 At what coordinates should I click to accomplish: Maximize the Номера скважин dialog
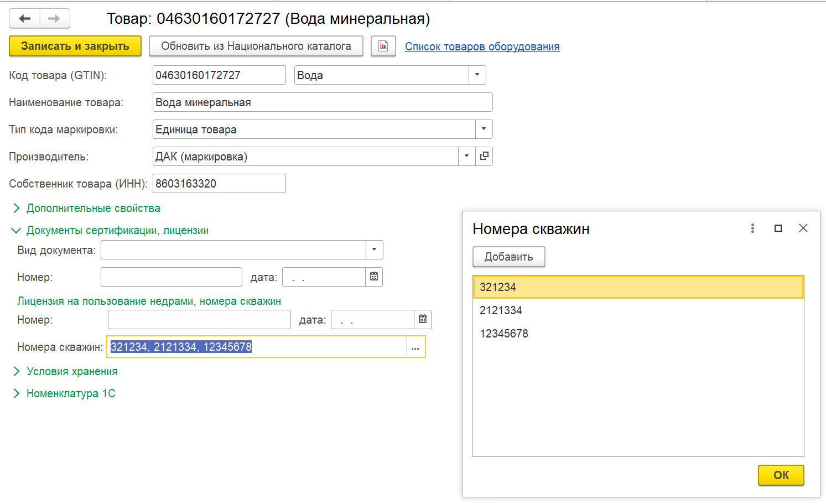coord(778,228)
